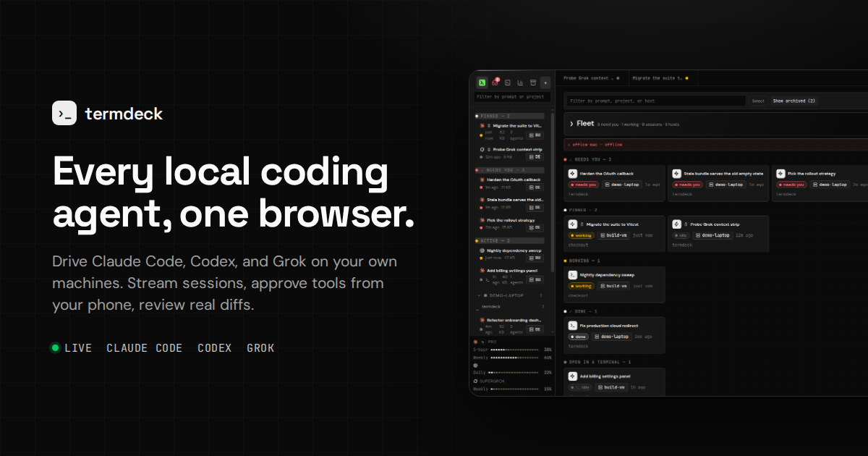Viewport: 868px width, 456px height.
Task: Click the SUPERGROK Weekly usage bar at 15%
Action: point(514,389)
